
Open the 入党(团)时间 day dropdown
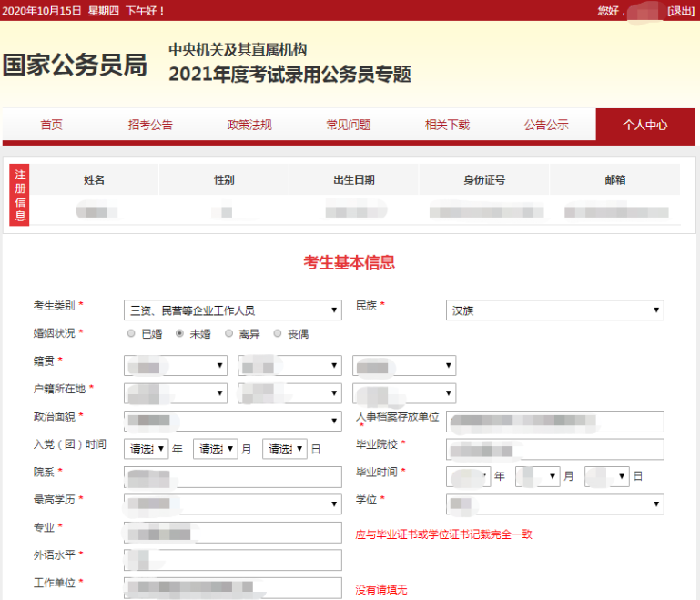[285, 449]
